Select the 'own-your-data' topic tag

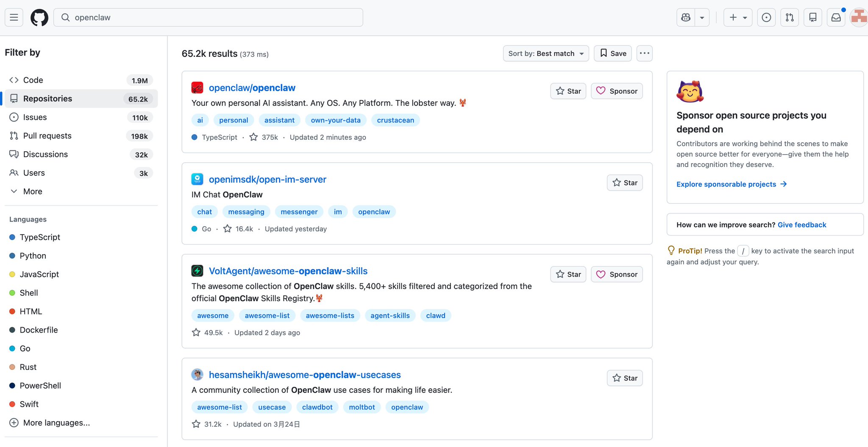336,120
